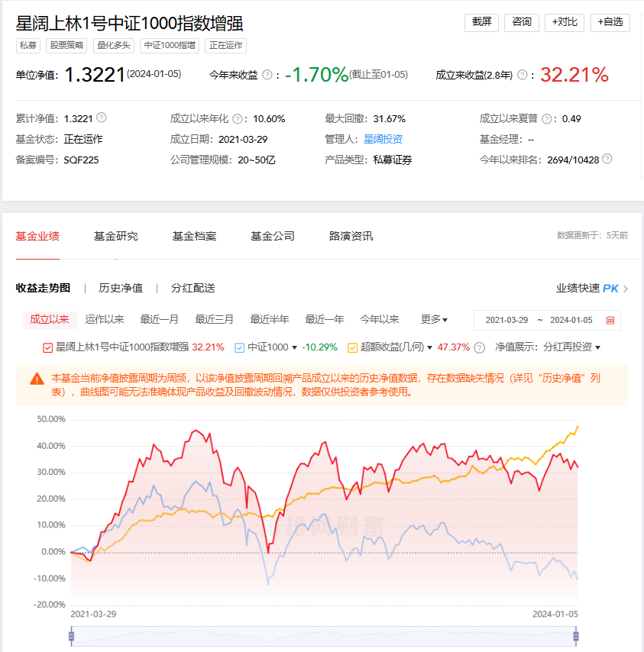Screen dimensions: 644x652
Task: Add fund to compare with +对比
Action: [x=564, y=22]
